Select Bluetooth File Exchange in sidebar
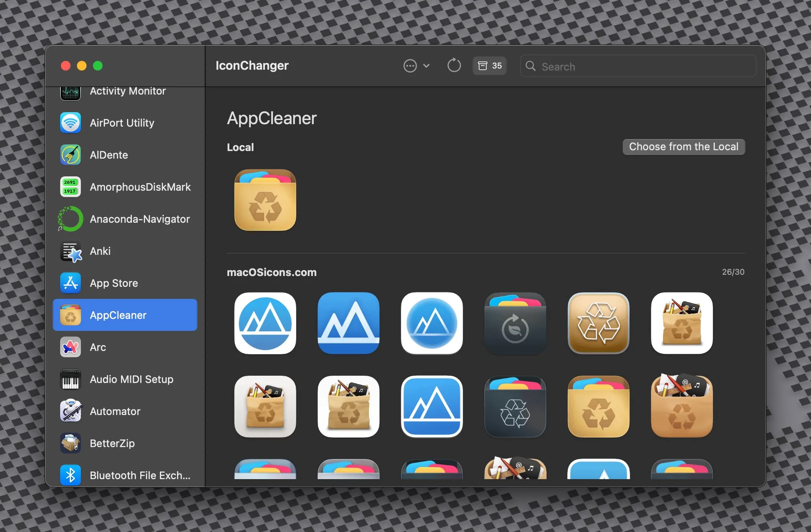This screenshot has height=532, width=811. pyautogui.click(x=140, y=476)
